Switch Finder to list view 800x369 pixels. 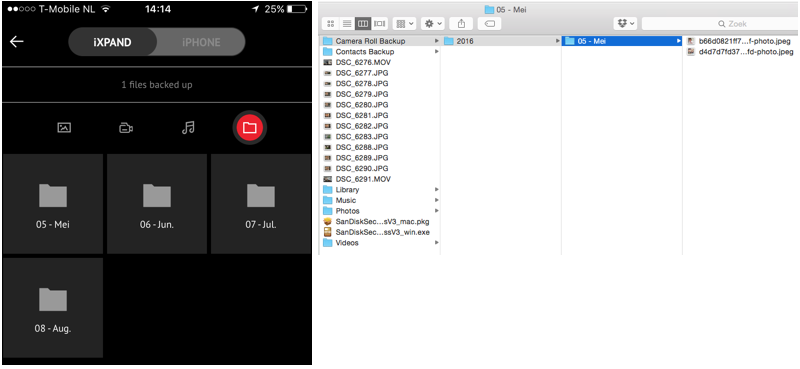tap(346, 23)
